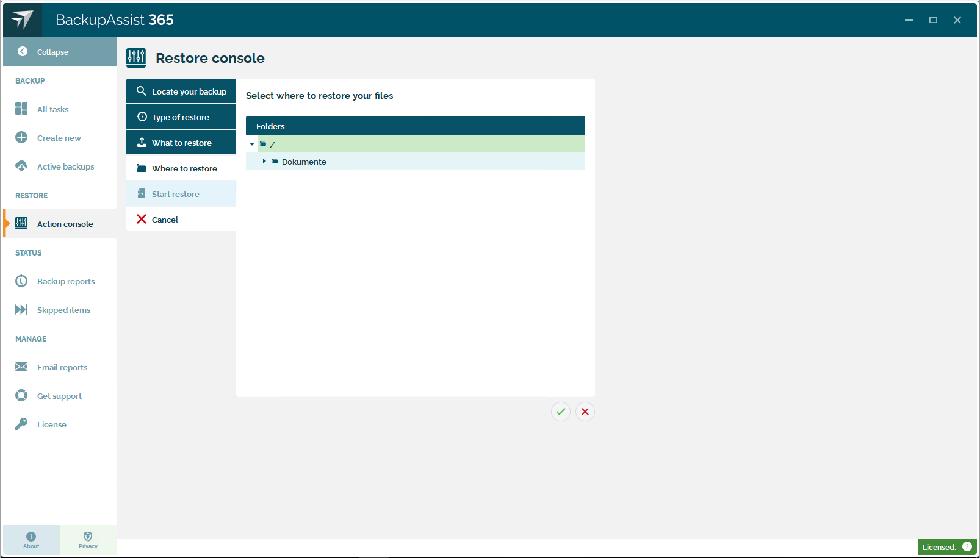Open the Privacy shield button
The width and height of the screenshot is (980, 558).
tap(88, 540)
